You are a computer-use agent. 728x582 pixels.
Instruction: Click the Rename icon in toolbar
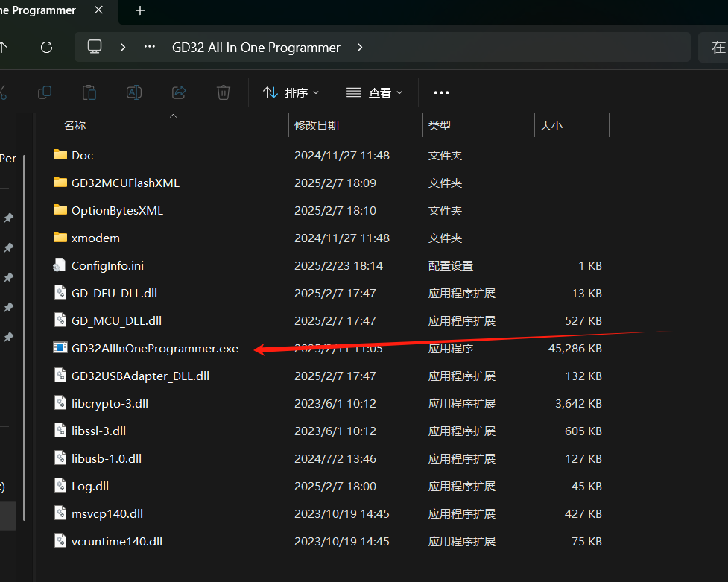pyautogui.click(x=134, y=92)
